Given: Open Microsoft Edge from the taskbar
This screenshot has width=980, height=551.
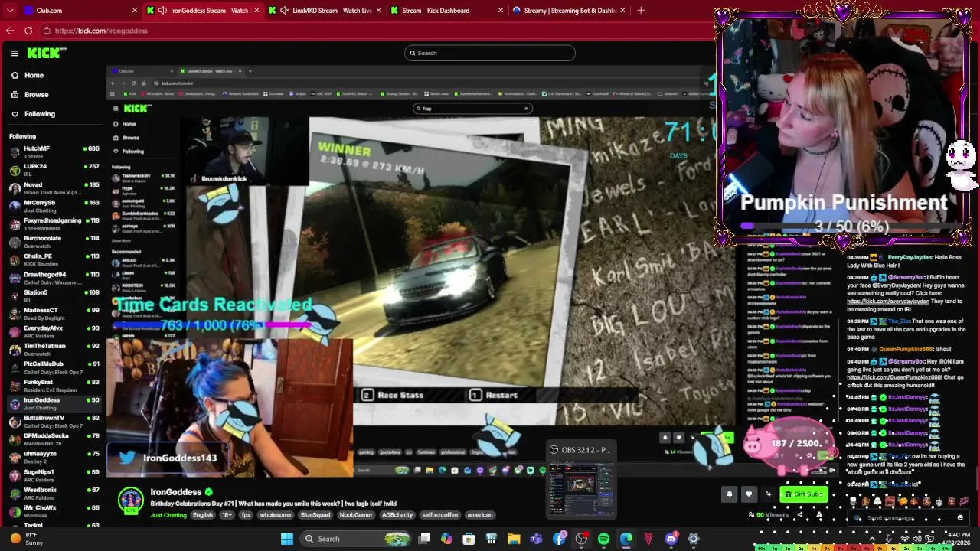Looking at the screenshot, I should click(626, 539).
